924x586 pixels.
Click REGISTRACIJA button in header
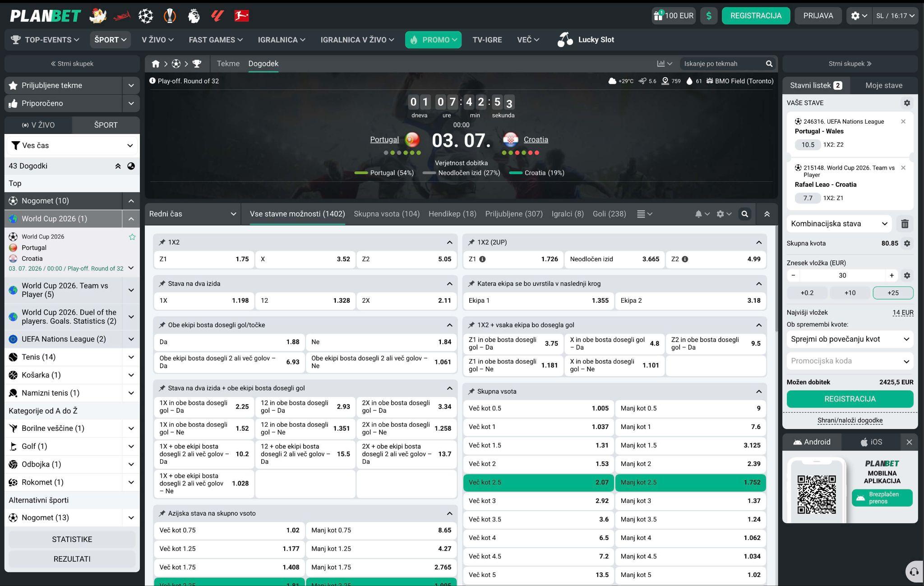tap(756, 16)
